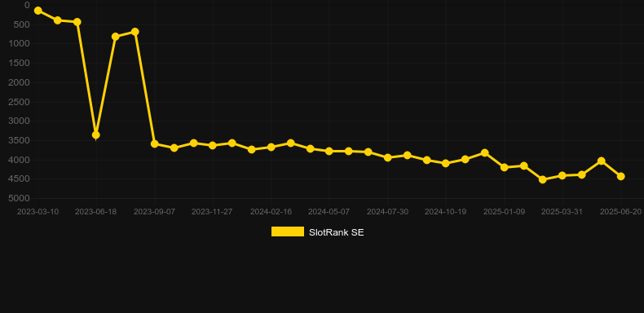This screenshot has width=644, height=313.
Task: Click the y-axis label 1500
Action: click(20, 63)
